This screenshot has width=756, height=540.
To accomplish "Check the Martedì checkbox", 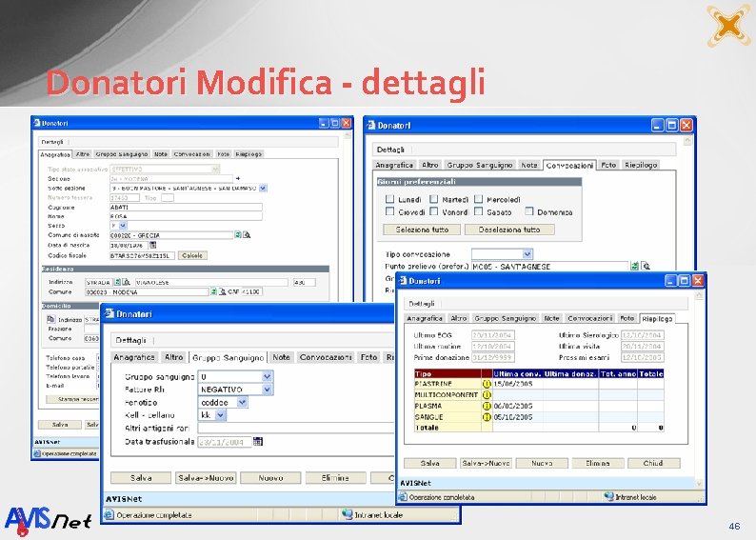I will (433, 199).
